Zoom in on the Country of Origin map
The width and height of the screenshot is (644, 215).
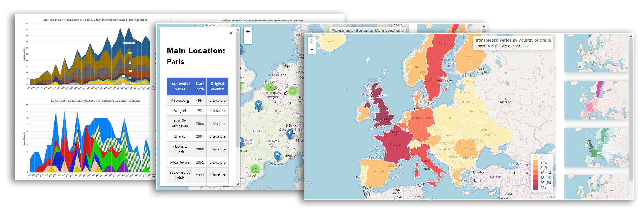(x=312, y=41)
